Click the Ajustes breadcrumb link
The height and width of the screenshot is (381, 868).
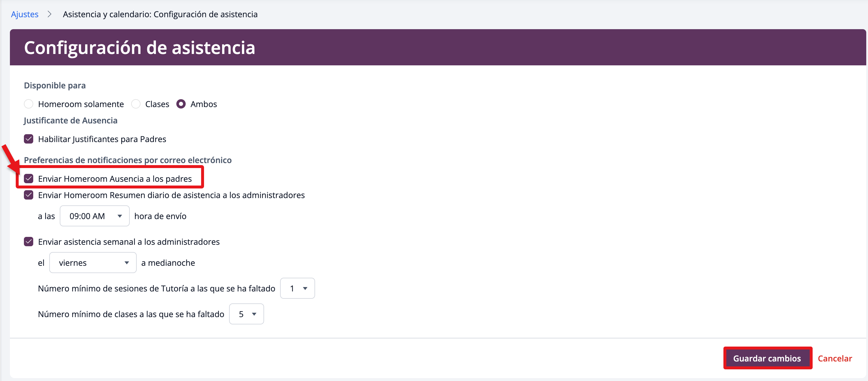click(24, 14)
